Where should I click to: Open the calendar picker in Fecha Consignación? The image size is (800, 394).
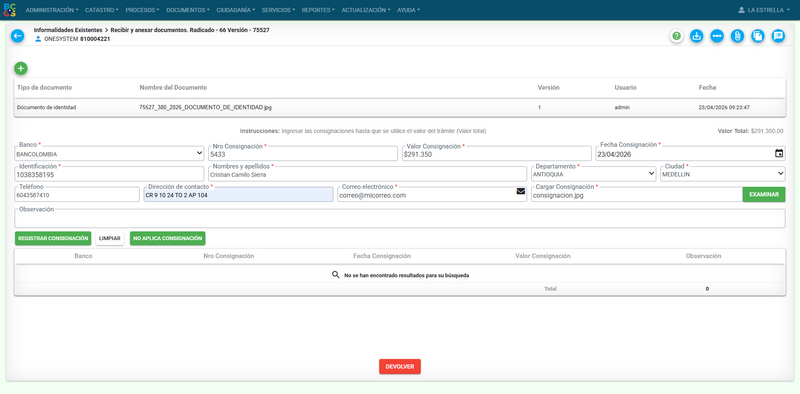click(x=779, y=154)
